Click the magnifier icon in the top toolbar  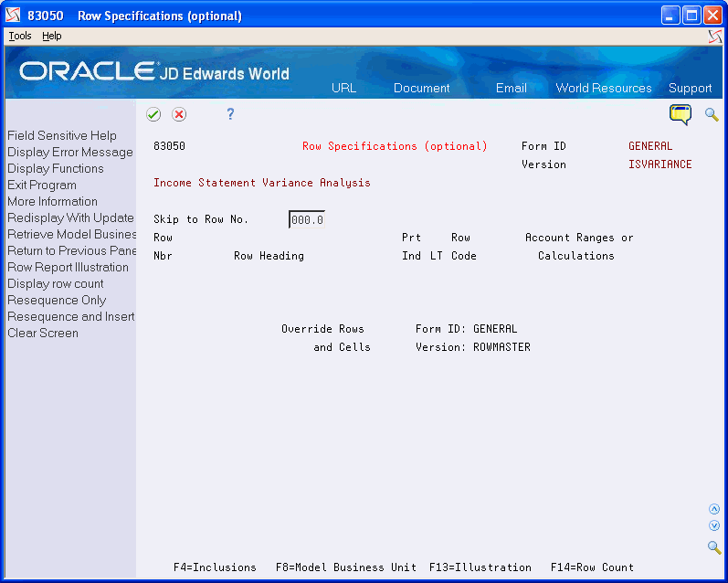(712, 114)
